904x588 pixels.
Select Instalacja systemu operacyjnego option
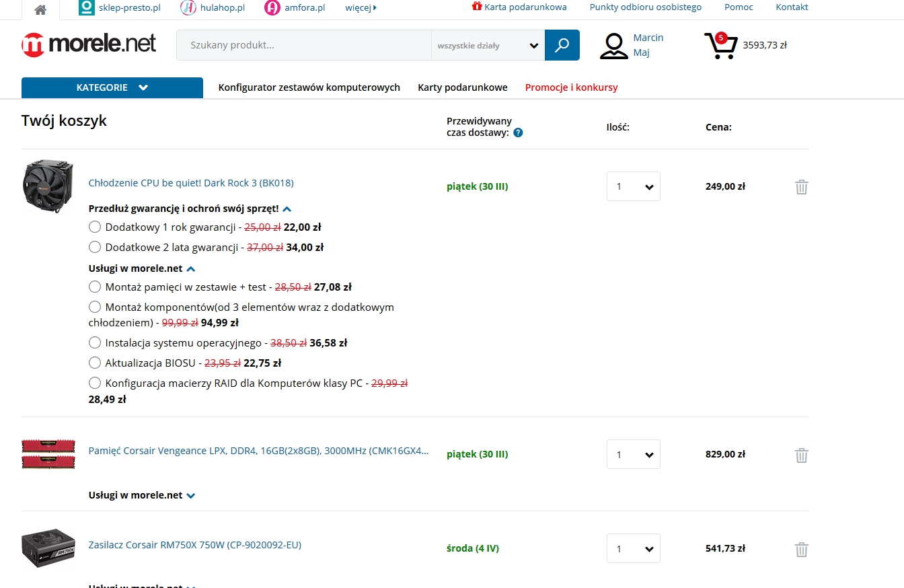coord(95,342)
